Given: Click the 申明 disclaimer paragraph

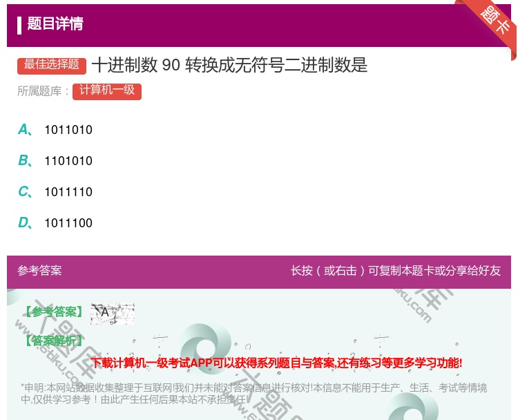Looking at the screenshot, I should 253,394.
